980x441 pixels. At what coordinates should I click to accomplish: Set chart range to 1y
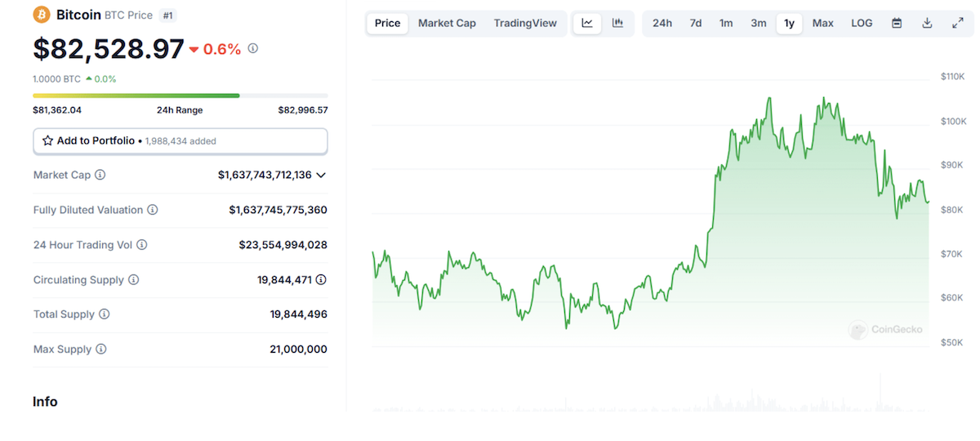click(x=789, y=23)
